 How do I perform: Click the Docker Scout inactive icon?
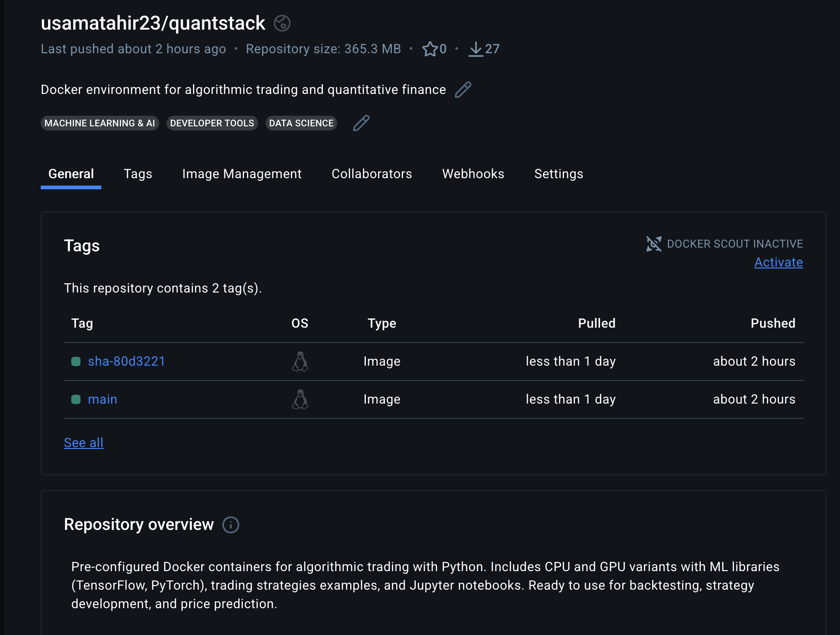tap(654, 244)
